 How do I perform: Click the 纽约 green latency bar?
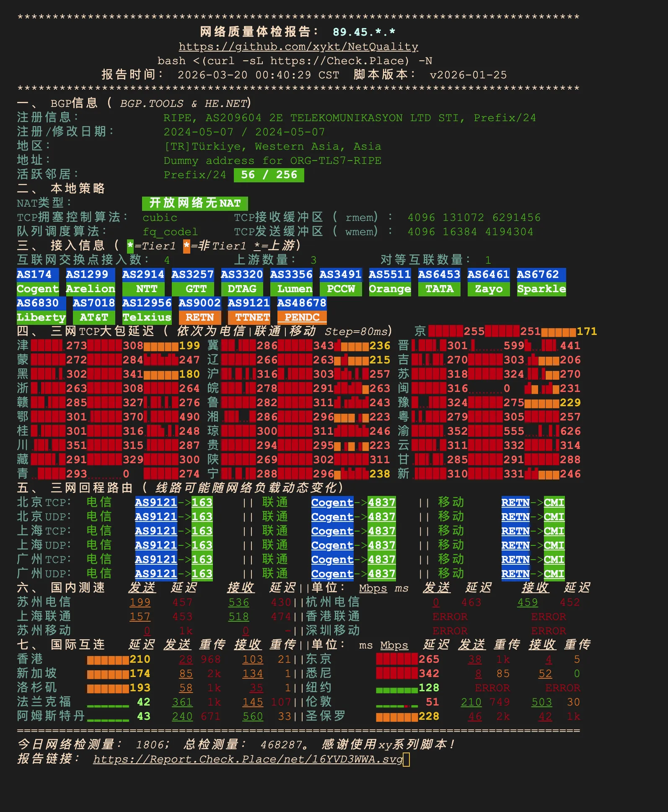click(x=396, y=688)
